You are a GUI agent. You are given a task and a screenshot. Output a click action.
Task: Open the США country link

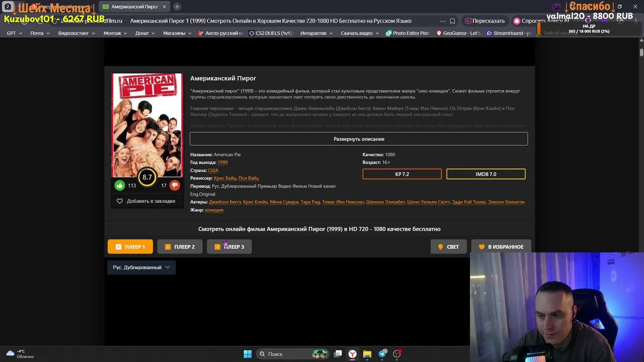(213, 170)
